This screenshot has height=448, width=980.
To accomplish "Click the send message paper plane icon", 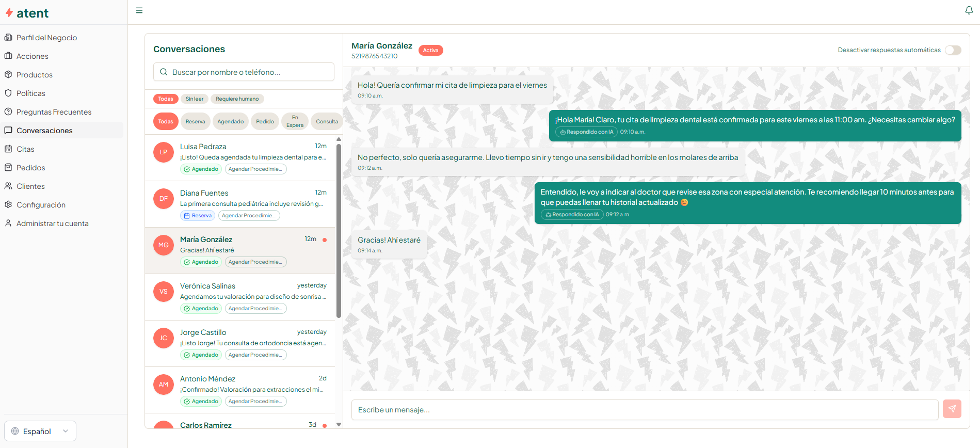I will (x=952, y=409).
